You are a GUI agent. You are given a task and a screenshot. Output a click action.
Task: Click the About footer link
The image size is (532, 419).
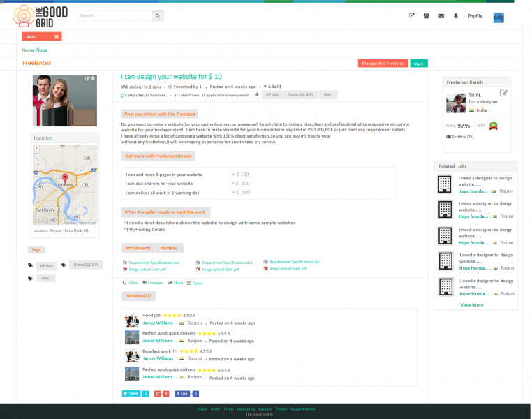point(202,409)
